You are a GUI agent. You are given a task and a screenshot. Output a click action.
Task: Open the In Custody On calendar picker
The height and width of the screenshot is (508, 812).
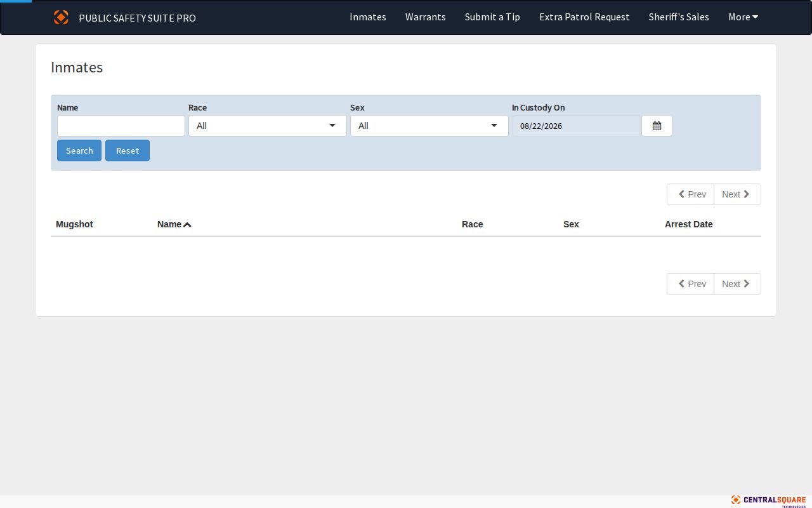click(657, 126)
